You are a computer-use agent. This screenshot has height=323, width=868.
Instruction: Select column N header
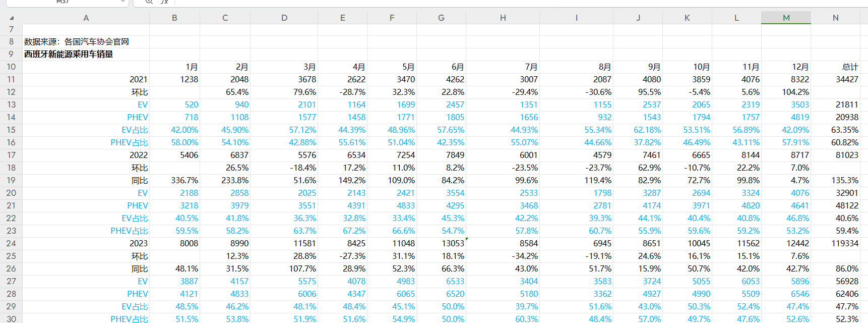tap(835, 18)
